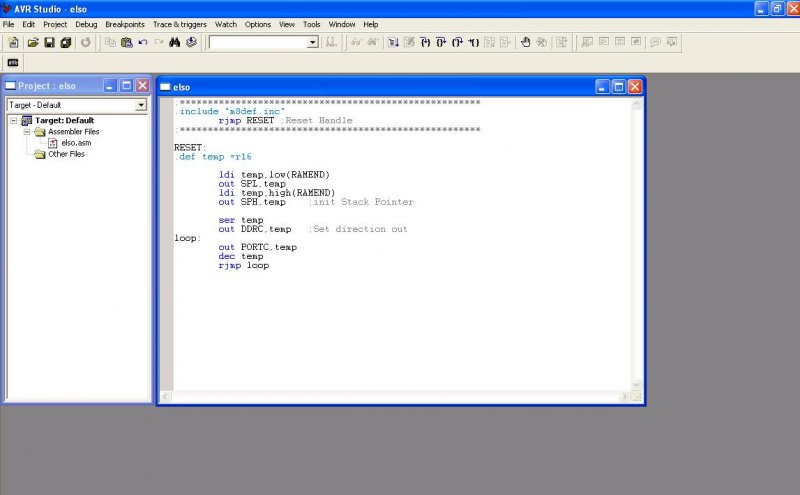Screen dimensions: 800x495
Task: Click the Save All stacked disks icon
Action: 65,42
